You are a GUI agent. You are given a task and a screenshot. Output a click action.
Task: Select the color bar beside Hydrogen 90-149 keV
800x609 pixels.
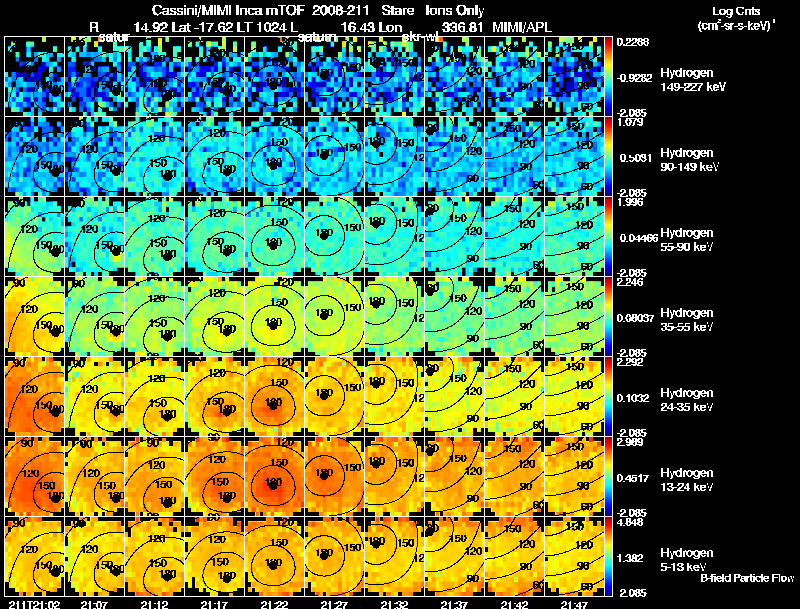608,157
